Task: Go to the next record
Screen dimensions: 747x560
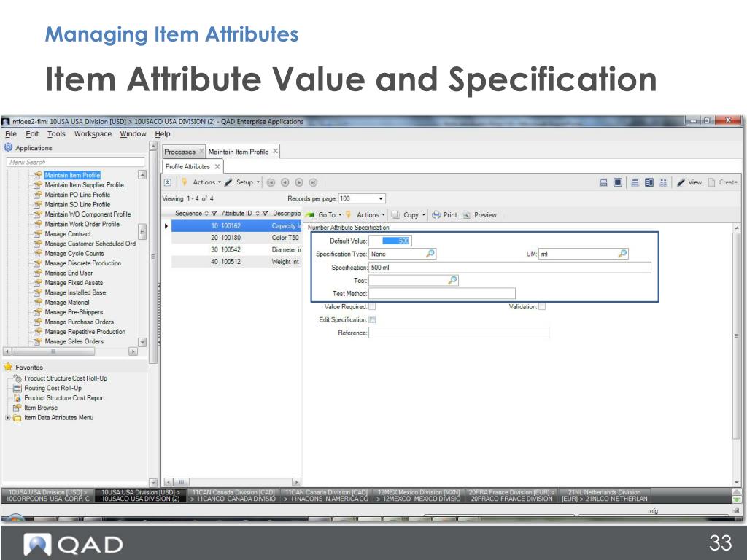Action: pyautogui.click(x=299, y=182)
